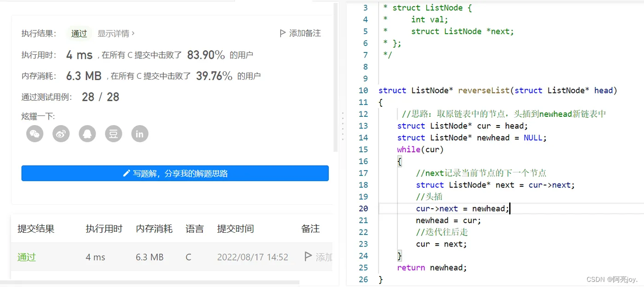Click the panel splitter handle dots
The image size is (644, 287).
(x=343, y=126)
